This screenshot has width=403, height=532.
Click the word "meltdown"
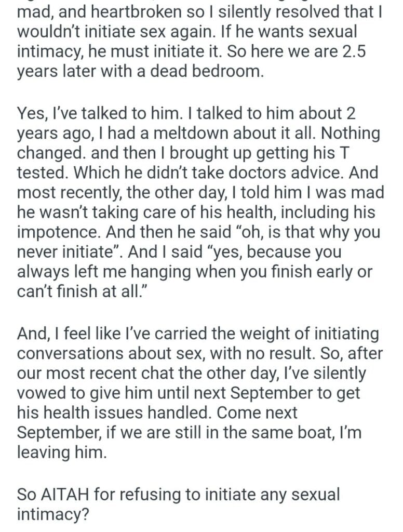click(x=176, y=134)
